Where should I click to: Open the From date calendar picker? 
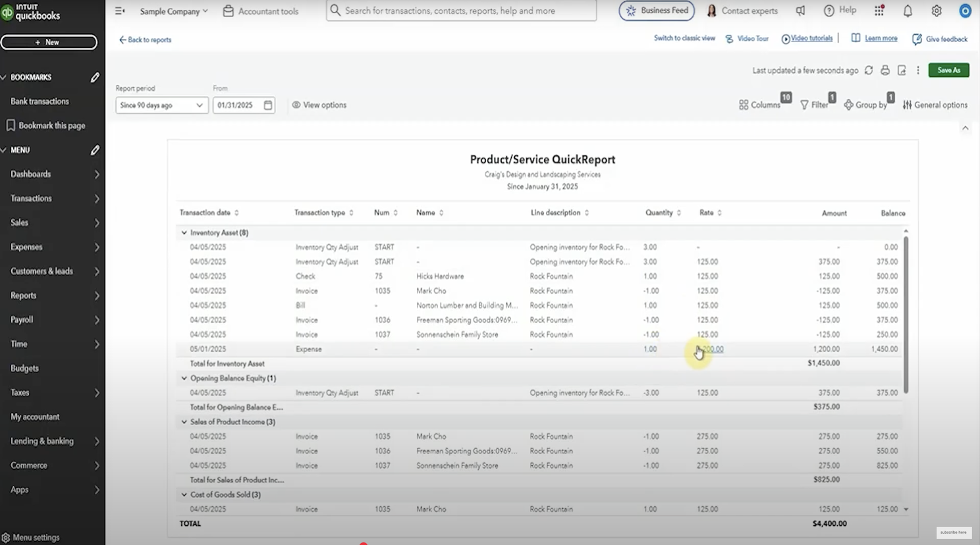[x=268, y=105]
